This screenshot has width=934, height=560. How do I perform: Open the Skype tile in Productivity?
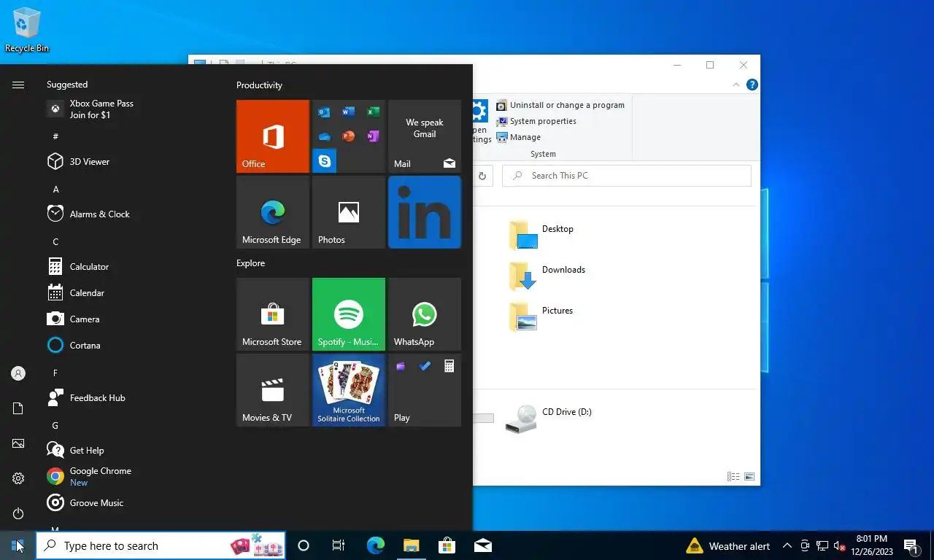(324, 161)
